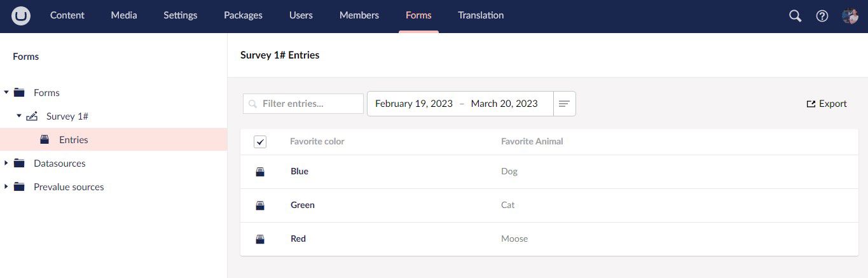
Task: Collapse the Forms tree folder arrow
Action: [x=6, y=93]
